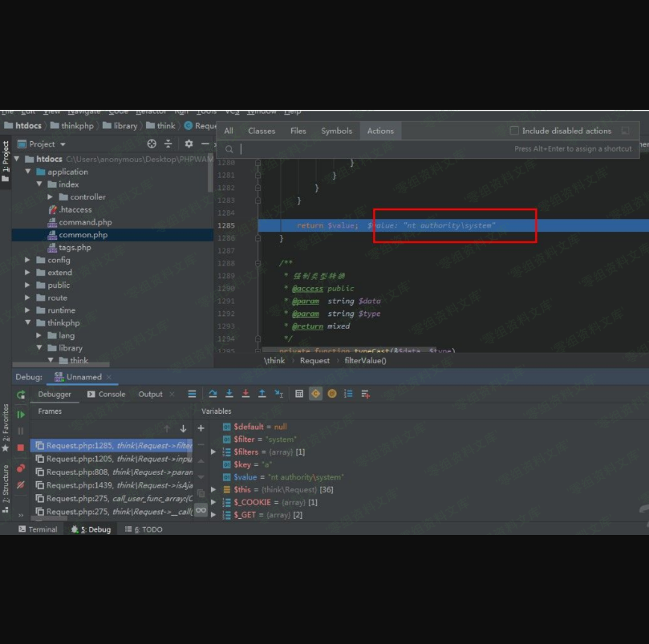Click the Project panel settings gear

tap(189, 144)
